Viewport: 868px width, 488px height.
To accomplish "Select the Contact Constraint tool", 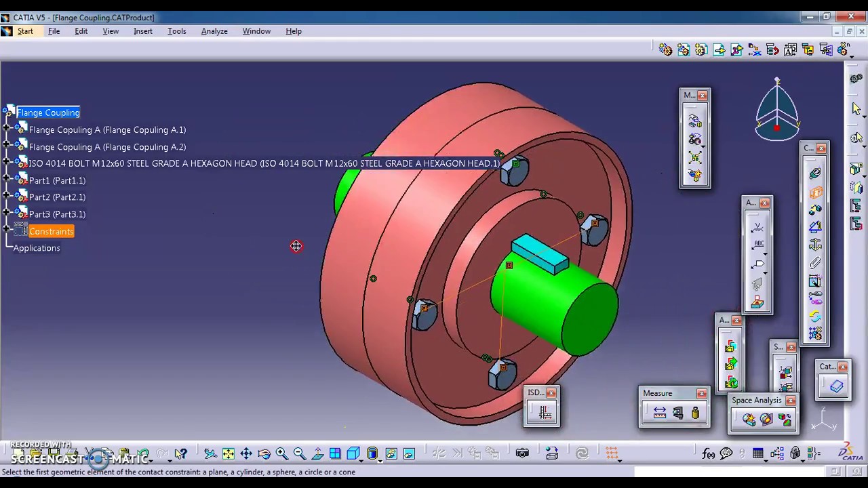I will pyautogui.click(x=814, y=192).
